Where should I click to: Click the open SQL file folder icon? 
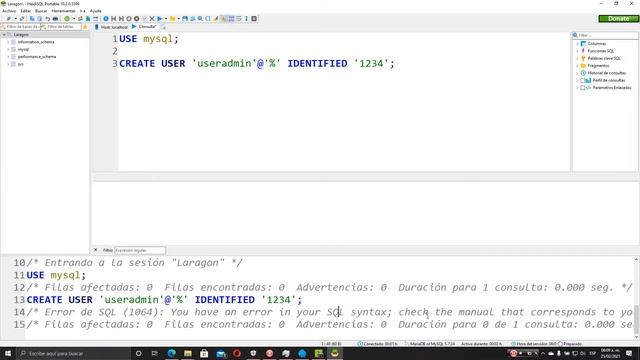(x=173, y=19)
